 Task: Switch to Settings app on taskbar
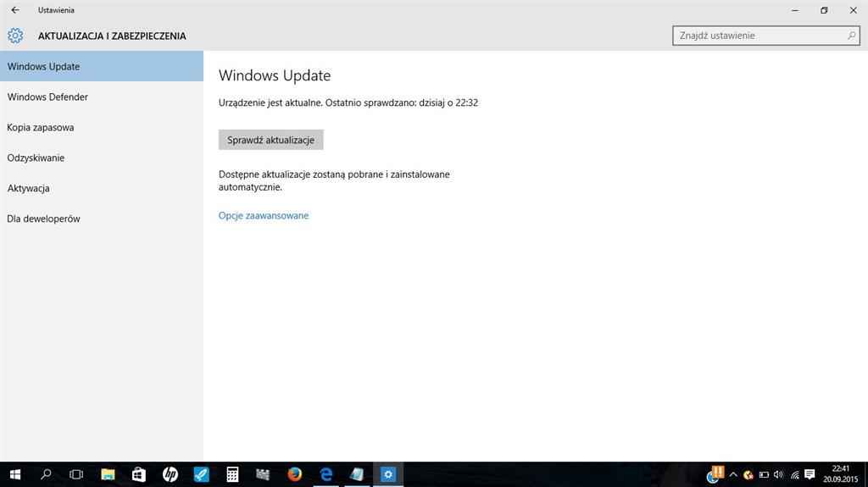coord(388,474)
